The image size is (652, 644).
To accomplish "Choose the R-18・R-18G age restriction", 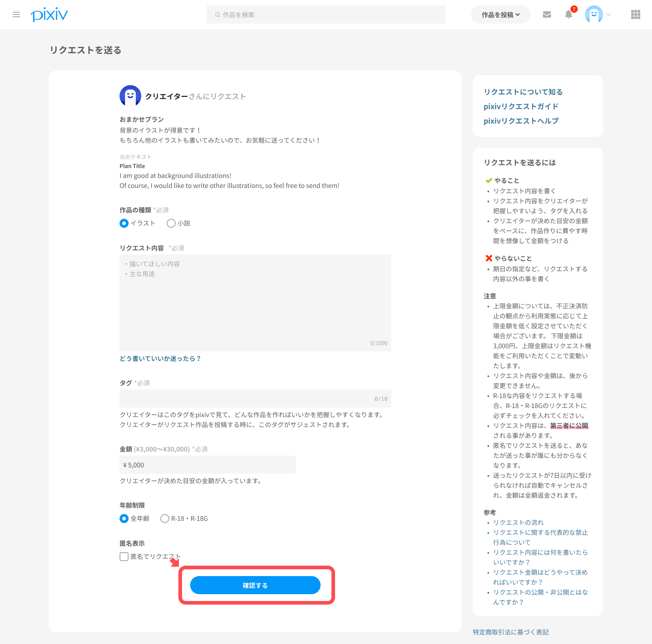I will pyautogui.click(x=165, y=519).
